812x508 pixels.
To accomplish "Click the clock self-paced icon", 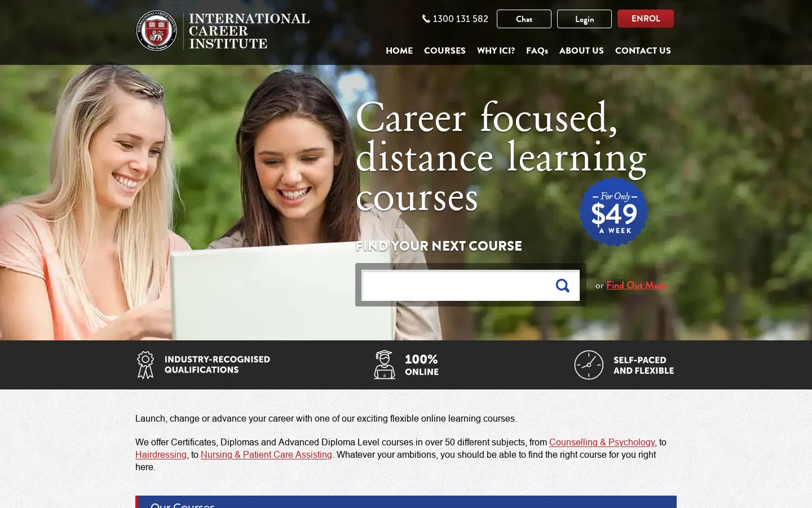I will 589,365.
